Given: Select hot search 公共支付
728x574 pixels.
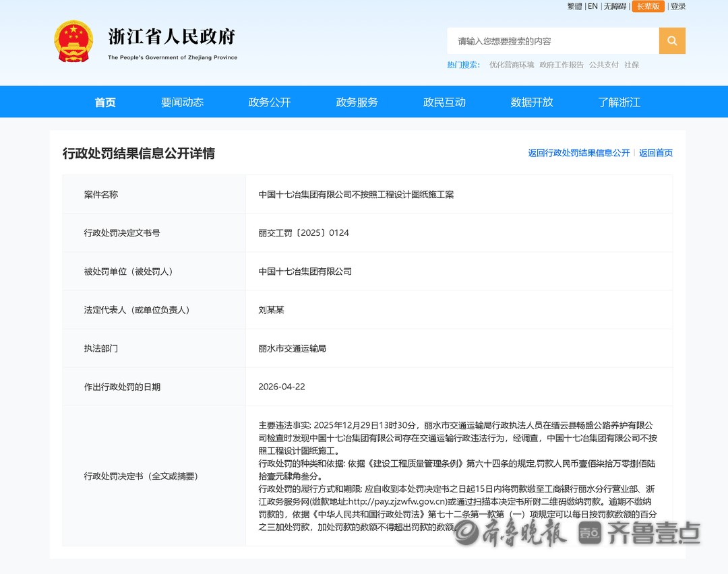Looking at the screenshot, I should [603, 65].
